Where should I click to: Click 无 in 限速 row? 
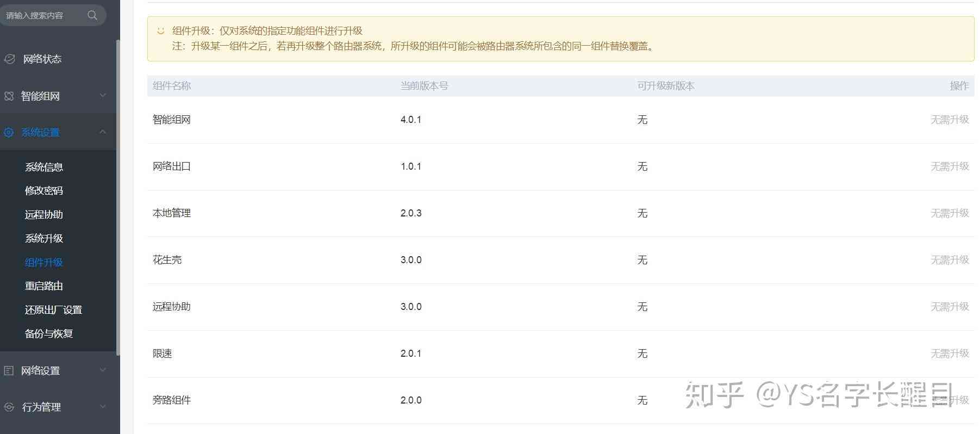pos(642,354)
